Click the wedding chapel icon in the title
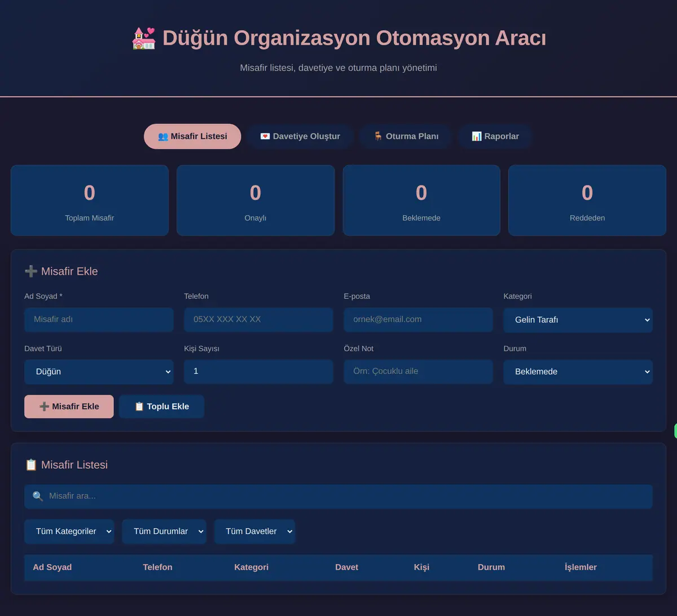 [x=144, y=38]
